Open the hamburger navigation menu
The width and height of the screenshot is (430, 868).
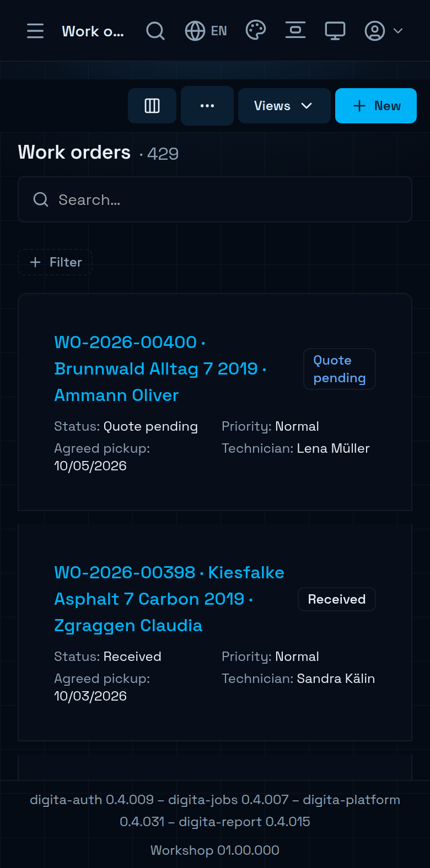(x=35, y=31)
